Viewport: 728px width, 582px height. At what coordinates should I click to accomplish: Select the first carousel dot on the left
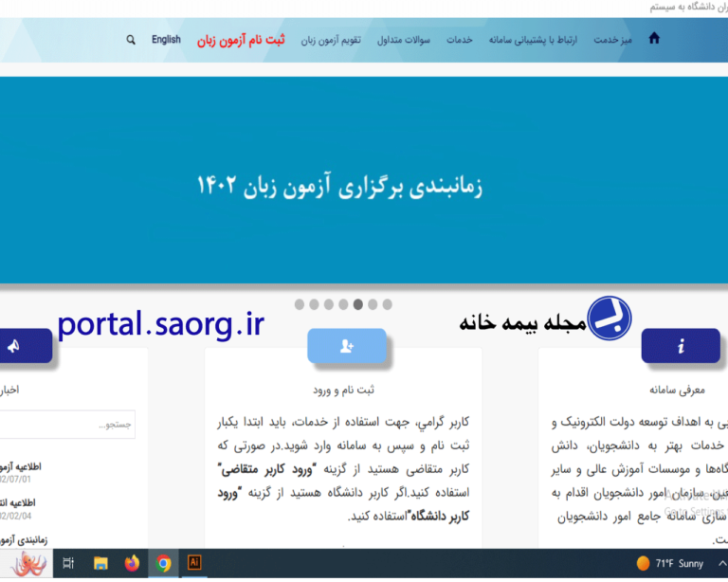point(300,304)
